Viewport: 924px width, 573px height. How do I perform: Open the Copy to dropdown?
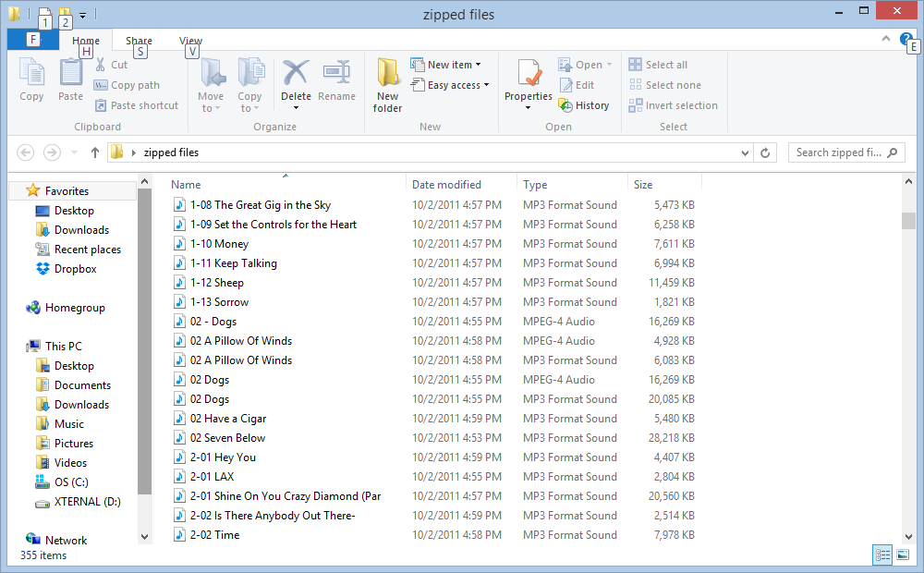[x=249, y=85]
